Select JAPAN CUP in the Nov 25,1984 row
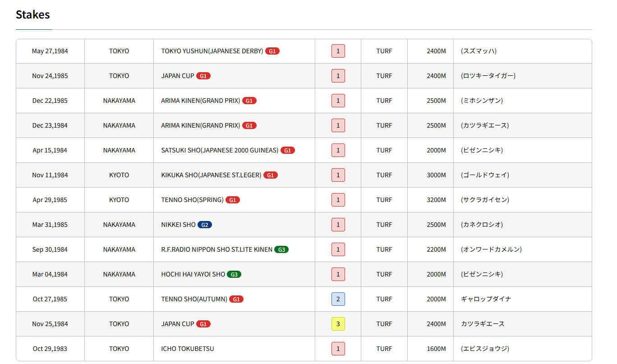 178,324
